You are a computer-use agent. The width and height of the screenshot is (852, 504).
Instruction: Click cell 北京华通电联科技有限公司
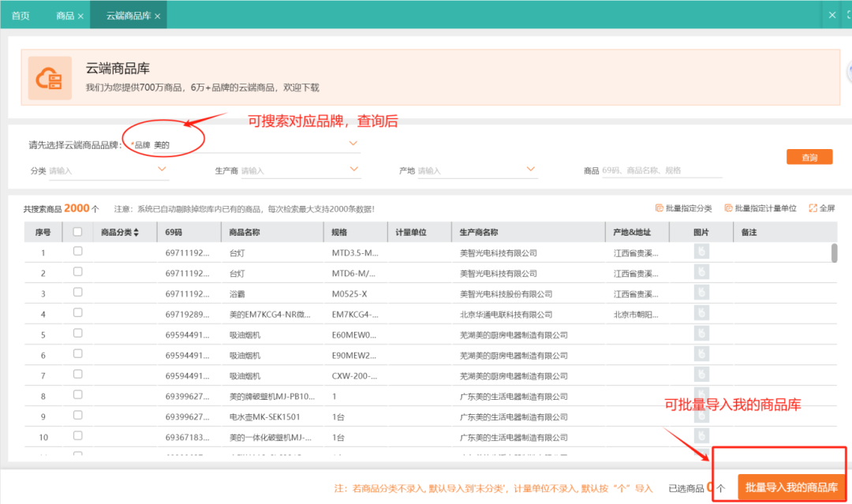(x=506, y=315)
